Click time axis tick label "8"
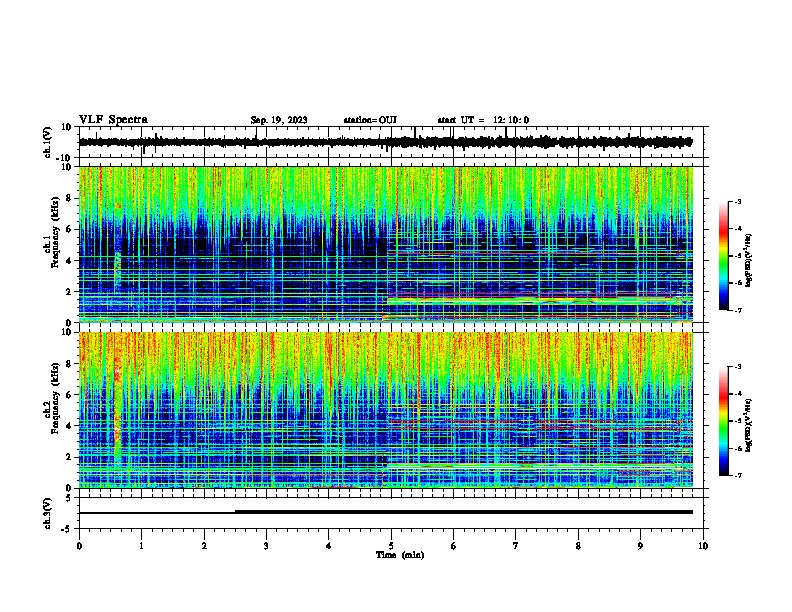 click(x=578, y=546)
